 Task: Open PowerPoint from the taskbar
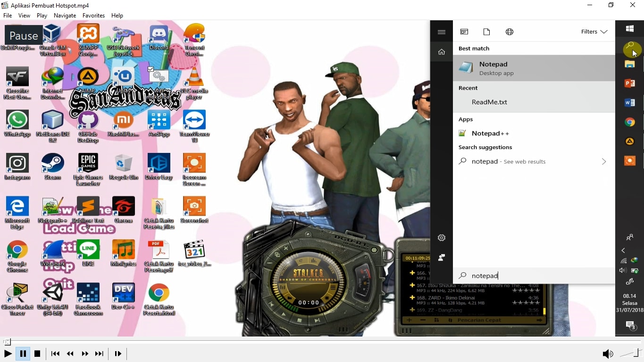pos(629,84)
